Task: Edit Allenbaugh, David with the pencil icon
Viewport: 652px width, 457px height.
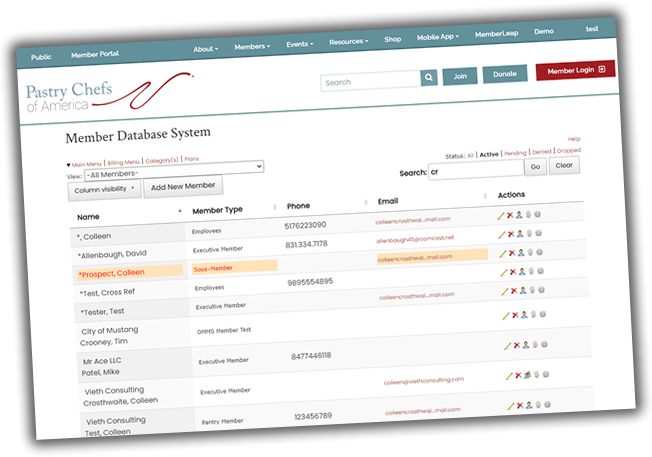Action: pyautogui.click(x=501, y=235)
